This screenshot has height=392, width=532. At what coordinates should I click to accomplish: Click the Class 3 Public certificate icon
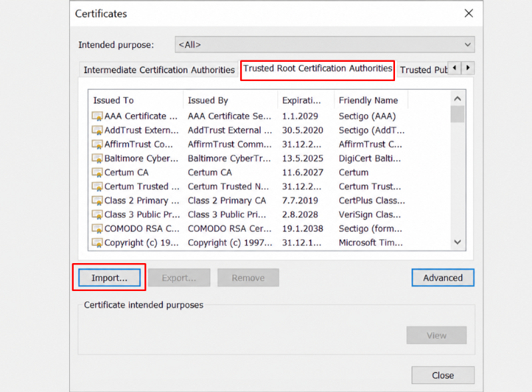pyautogui.click(x=97, y=215)
